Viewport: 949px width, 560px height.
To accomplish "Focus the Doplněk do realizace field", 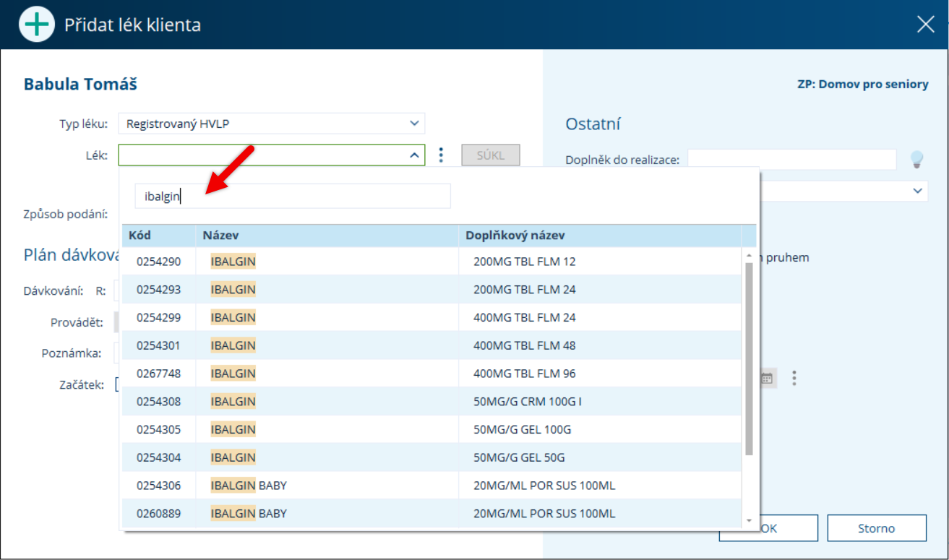I will pos(792,160).
